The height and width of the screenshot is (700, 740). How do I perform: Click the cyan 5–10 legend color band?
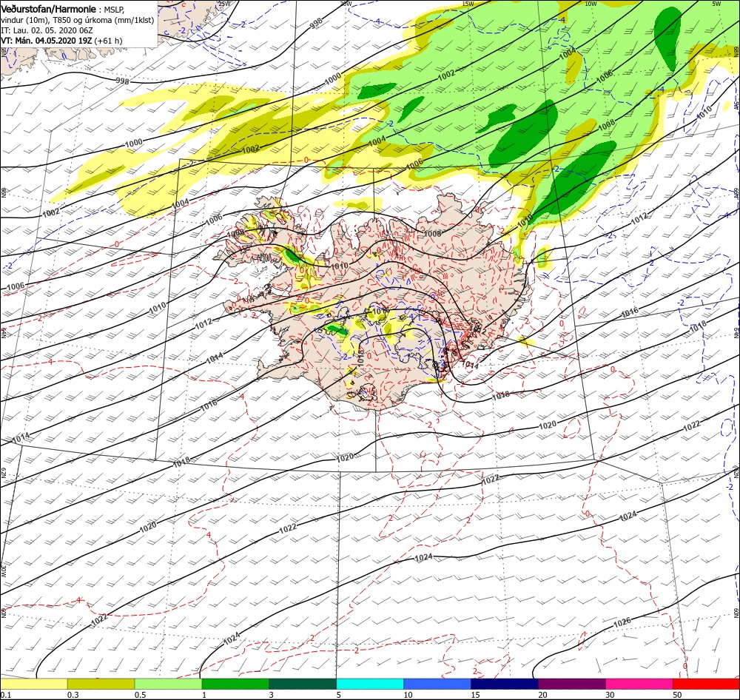coord(370,684)
